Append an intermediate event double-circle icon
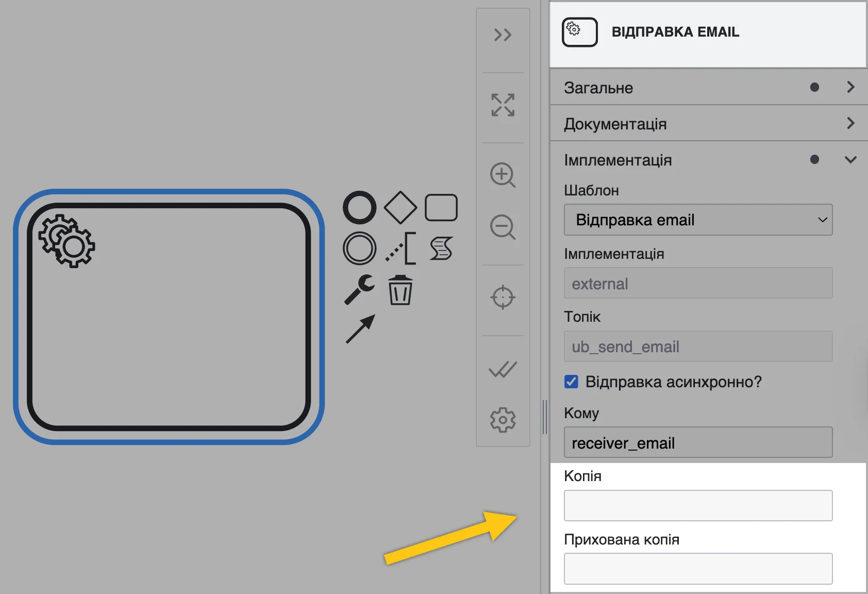 [359, 249]
